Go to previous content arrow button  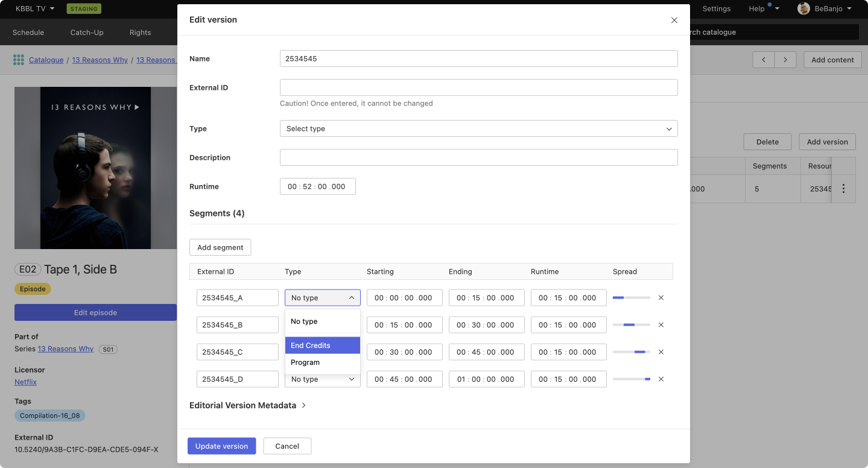pos(764,60)
